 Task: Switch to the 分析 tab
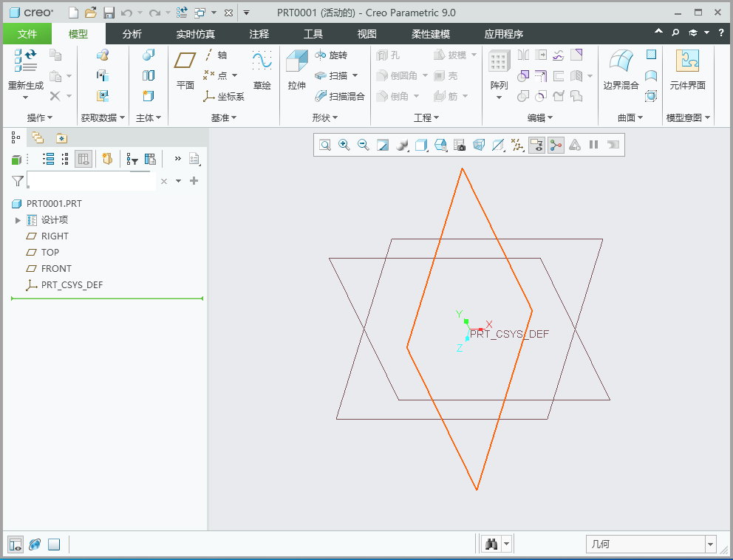pos(132,34)
